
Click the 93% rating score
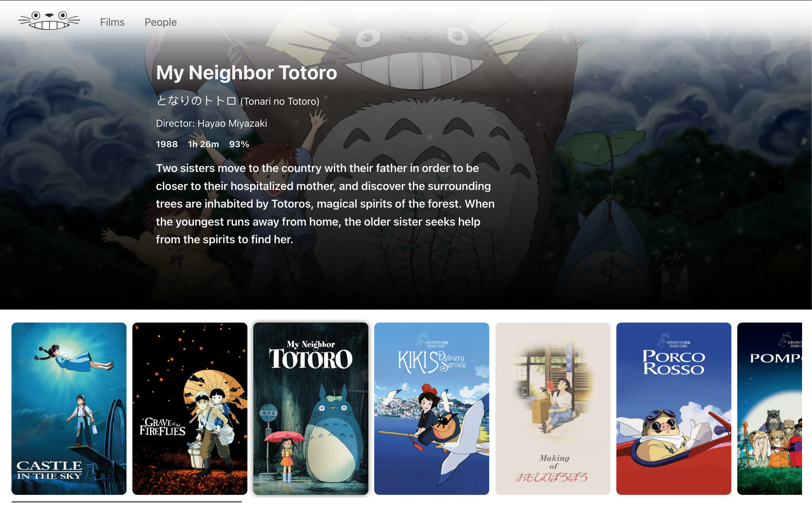[x=239, y=144]
